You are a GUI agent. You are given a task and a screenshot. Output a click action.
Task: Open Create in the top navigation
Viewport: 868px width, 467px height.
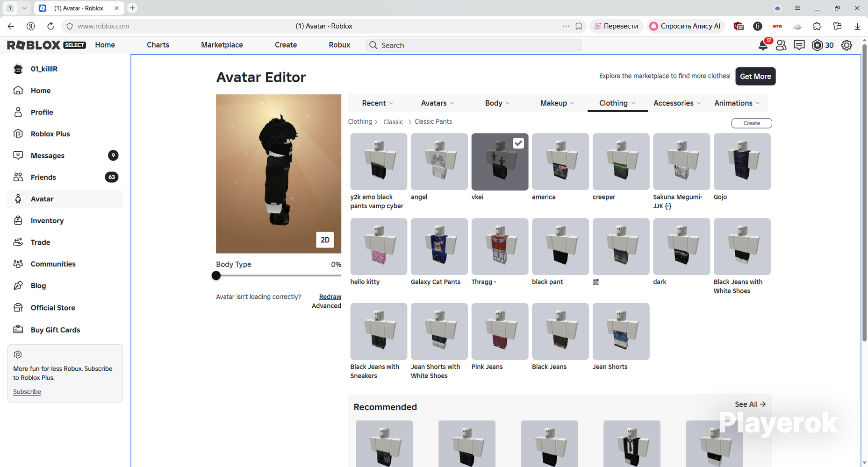point(286,45)
